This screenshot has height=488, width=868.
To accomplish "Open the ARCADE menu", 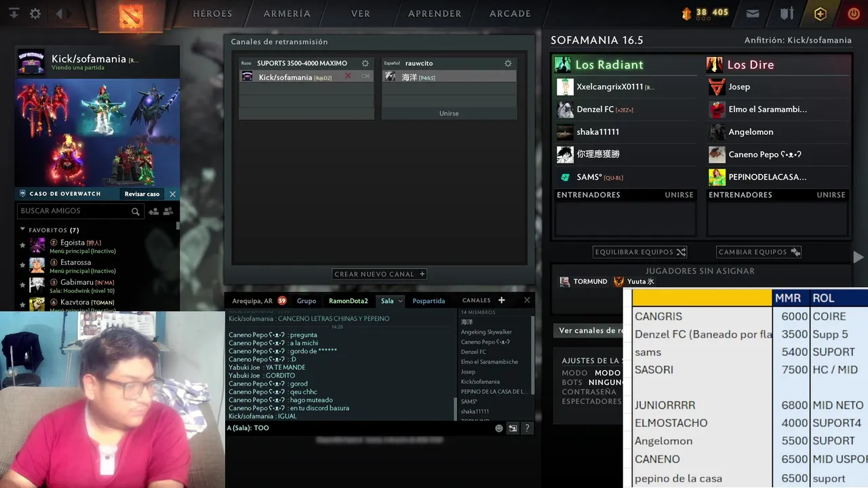I will [x=510, y=14].
